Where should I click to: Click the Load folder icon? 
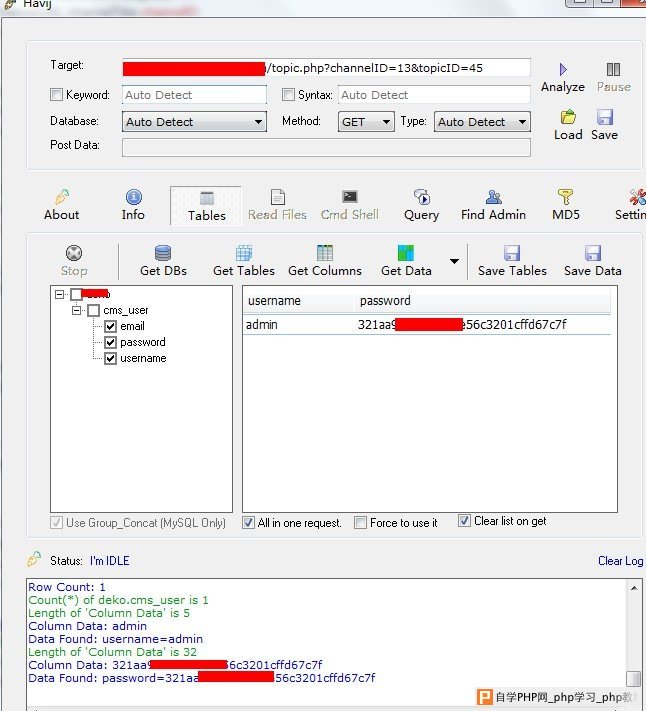[x=568, y=117]
